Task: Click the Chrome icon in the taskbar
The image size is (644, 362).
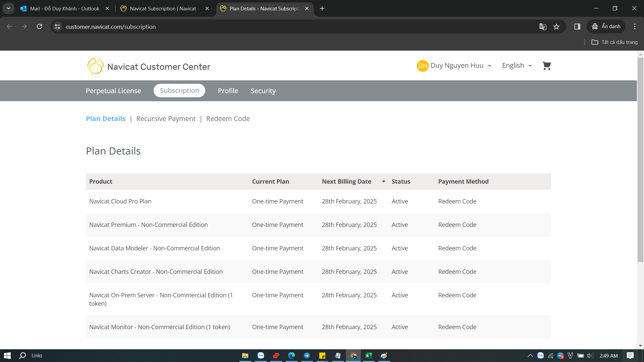Action: pyautogui.click(x=353, y=356)
